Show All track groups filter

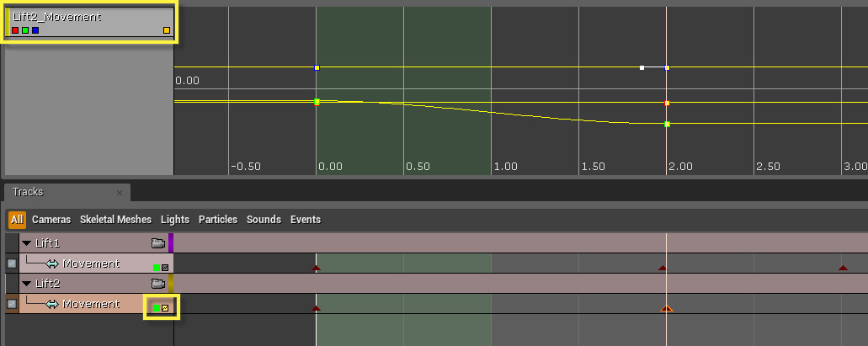tap(17, 220)
